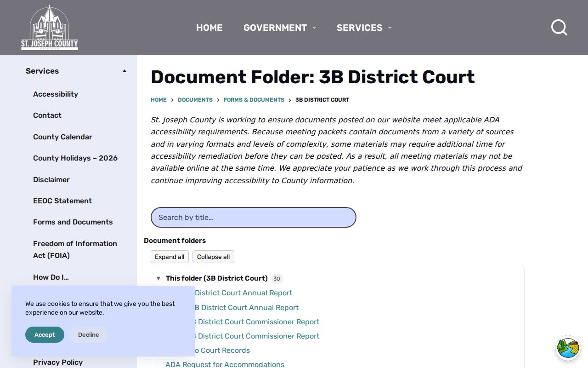The width and height of the screenshot is (588, 368).
Task: Open the Disclaimer sidebar link
Action: (51, 179)
